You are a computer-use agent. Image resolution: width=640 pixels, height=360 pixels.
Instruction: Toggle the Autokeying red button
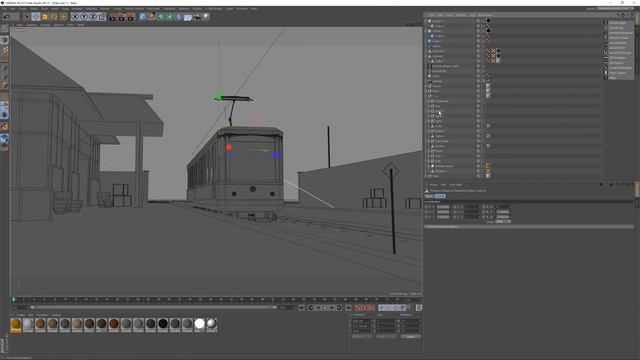[365, 308]
